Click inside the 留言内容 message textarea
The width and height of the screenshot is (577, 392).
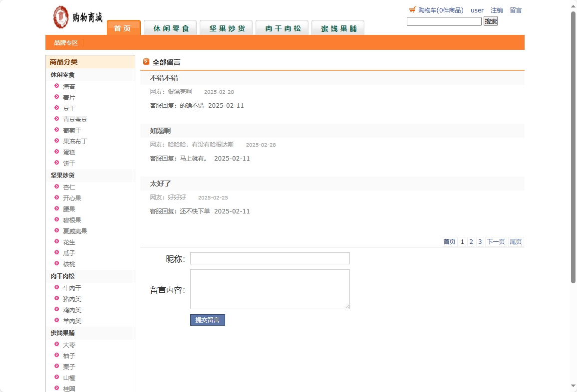coord(270,289)
